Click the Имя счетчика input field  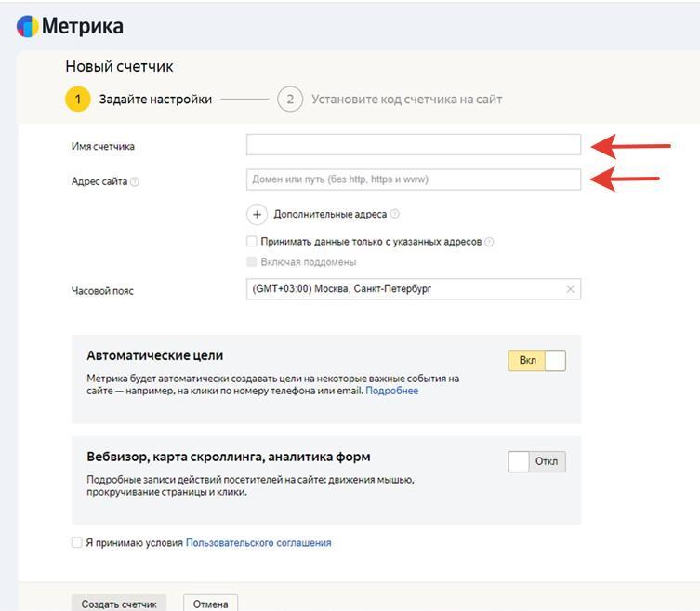(x=413, y=145)
